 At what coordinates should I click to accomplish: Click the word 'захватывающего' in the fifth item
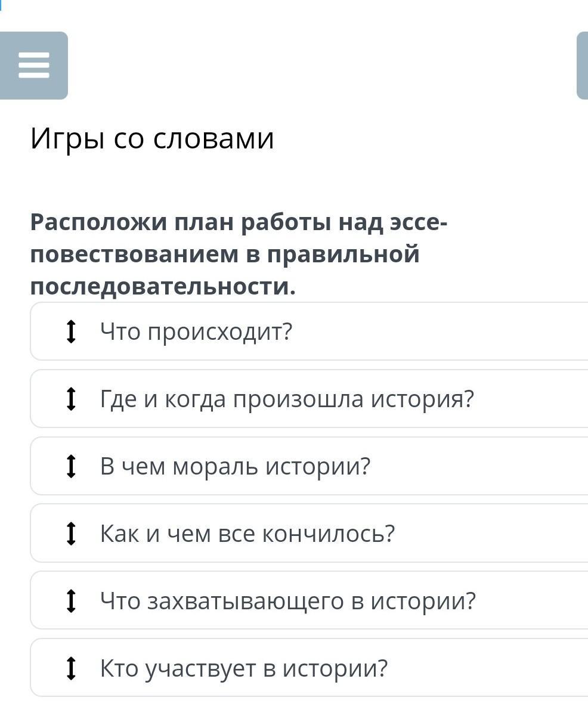coord(246,601)
